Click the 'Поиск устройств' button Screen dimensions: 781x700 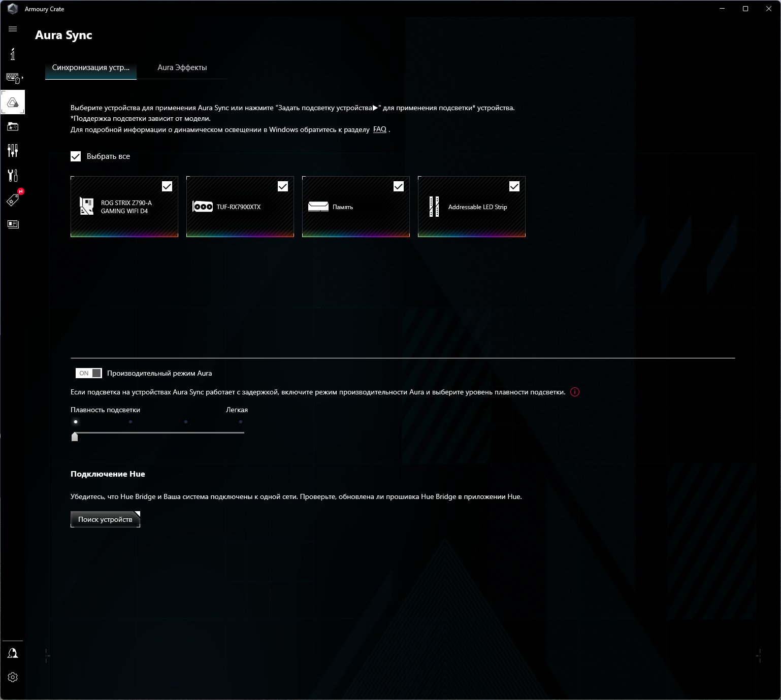click(x=105, y=519)
